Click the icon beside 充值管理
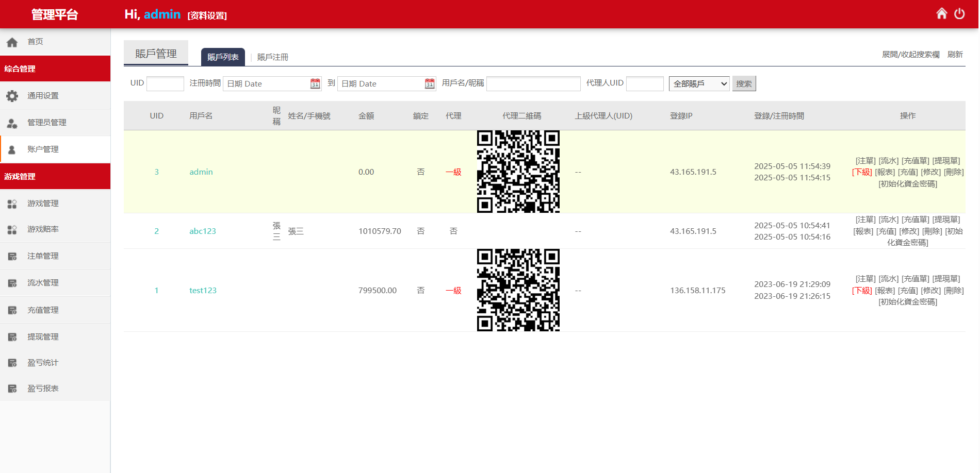 [x=12, y=311]
